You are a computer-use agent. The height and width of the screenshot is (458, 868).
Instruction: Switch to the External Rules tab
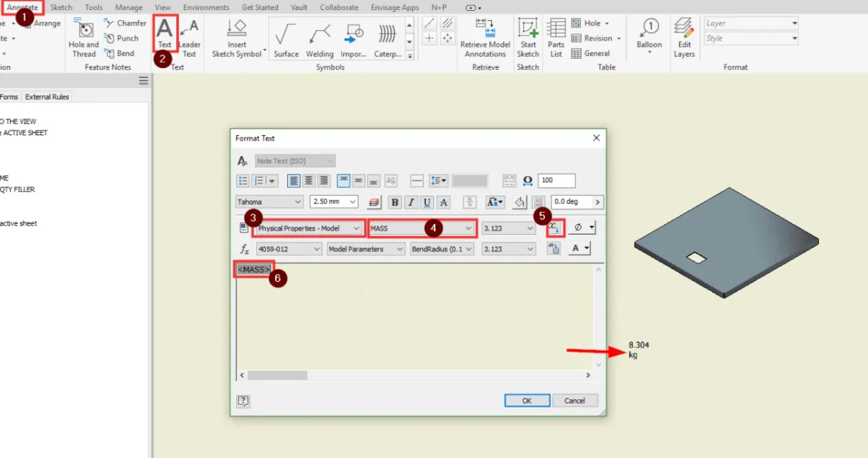47,97
